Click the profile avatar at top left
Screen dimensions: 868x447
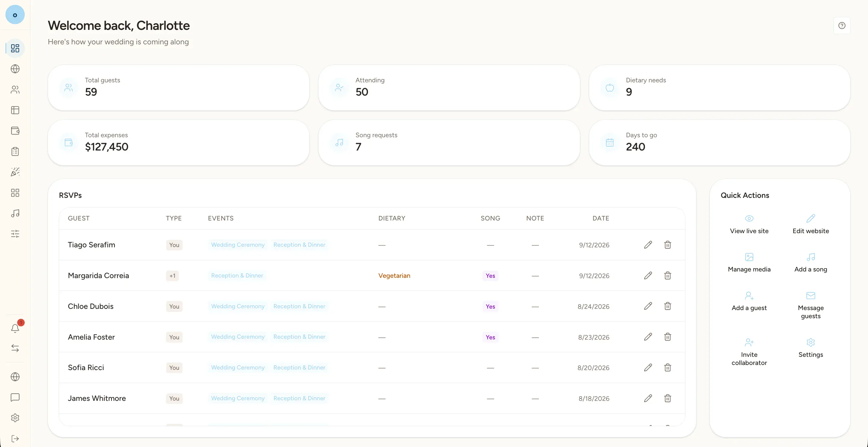pos(15,15)
